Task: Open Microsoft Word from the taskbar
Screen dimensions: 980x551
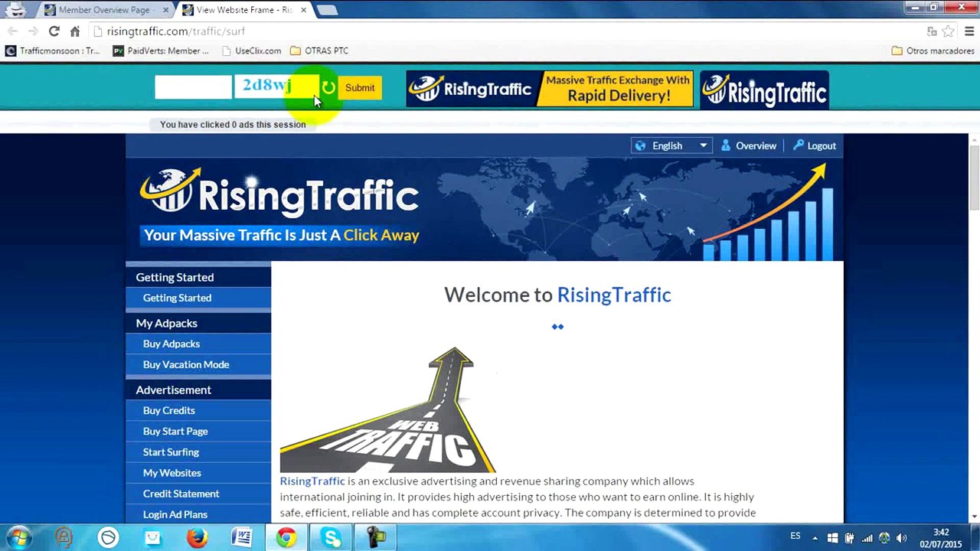Action: pos(242,537)
